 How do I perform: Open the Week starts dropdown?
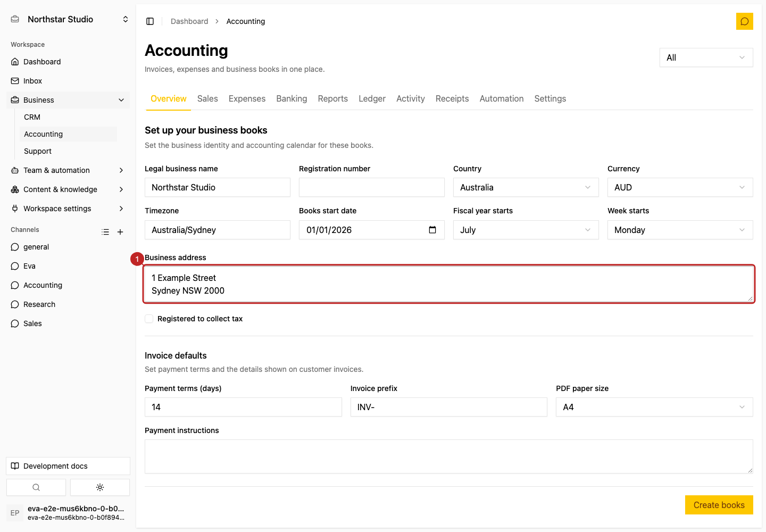[680, 230]
